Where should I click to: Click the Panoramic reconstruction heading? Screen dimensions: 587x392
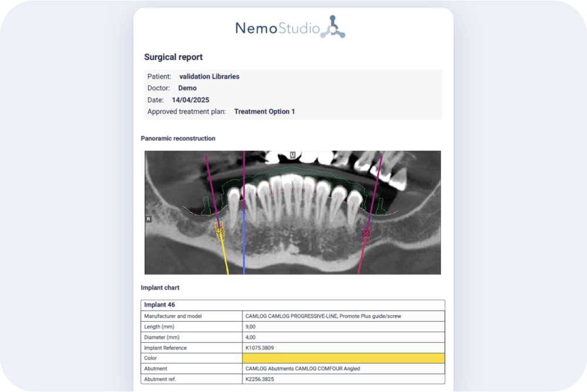pos(178,138)
